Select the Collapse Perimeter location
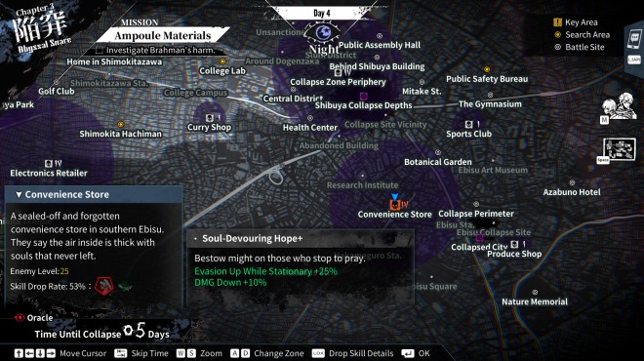Image resolution: width=644 pixels, height=361 pixels. pos(476,214)
